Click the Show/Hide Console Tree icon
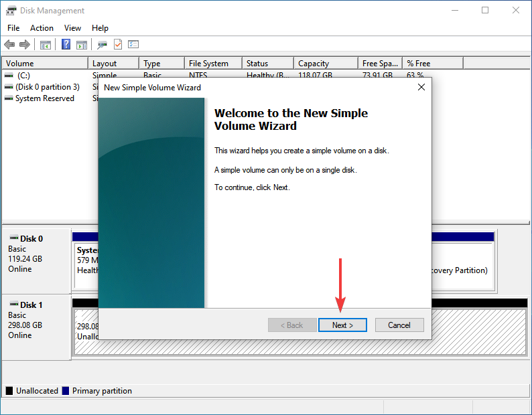Viewport: 532px width, 415px height. 46,44
